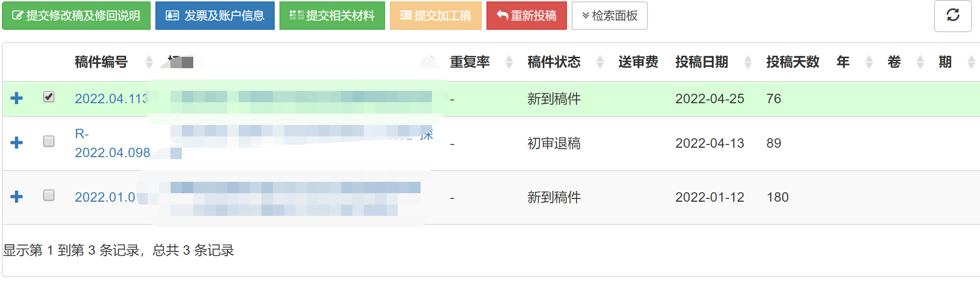
Task: Sort the 卷 column using its arrows
Action: coord(920,62)
